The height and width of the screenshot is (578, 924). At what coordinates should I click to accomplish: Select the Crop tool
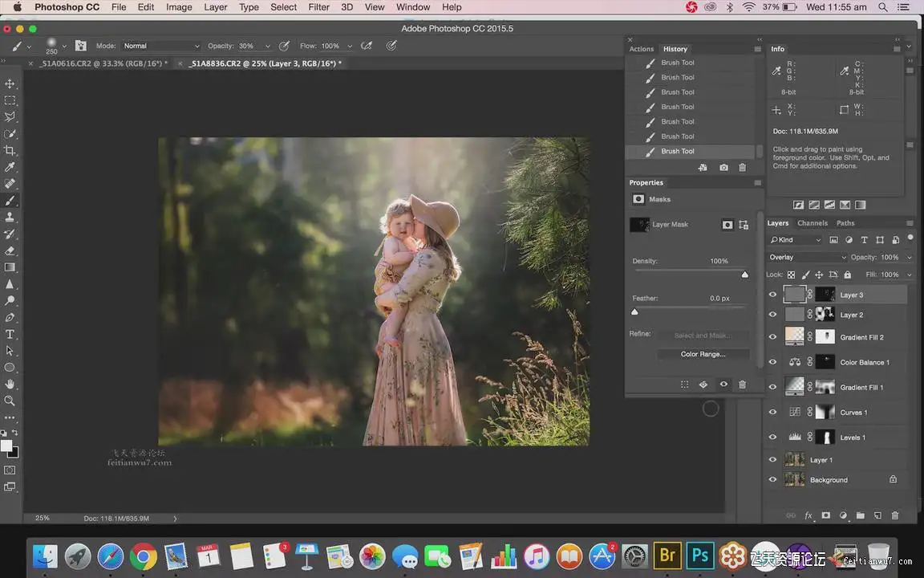click(x=10, y=150)
